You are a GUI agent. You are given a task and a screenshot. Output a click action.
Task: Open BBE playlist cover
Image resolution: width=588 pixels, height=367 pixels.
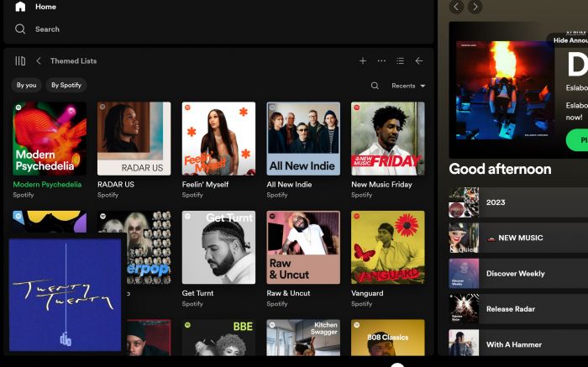pyautogui.click(x=218, y=338)
